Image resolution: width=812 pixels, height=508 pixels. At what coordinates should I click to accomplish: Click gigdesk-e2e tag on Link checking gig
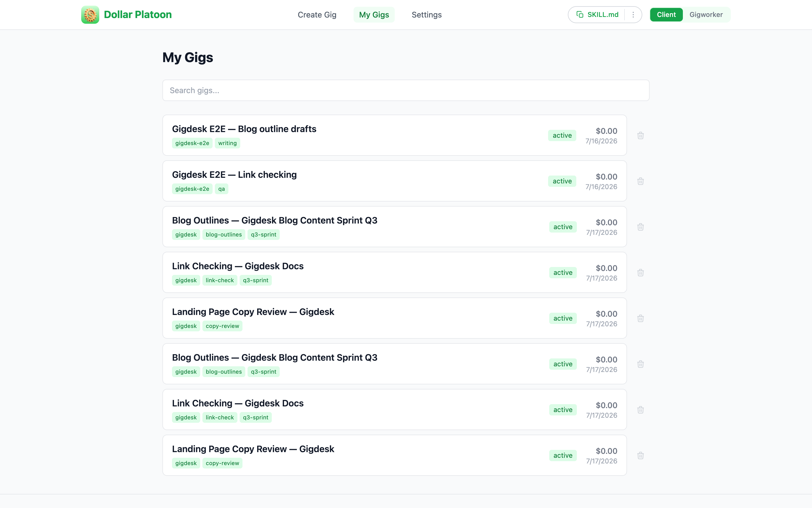tap(192, 189)
